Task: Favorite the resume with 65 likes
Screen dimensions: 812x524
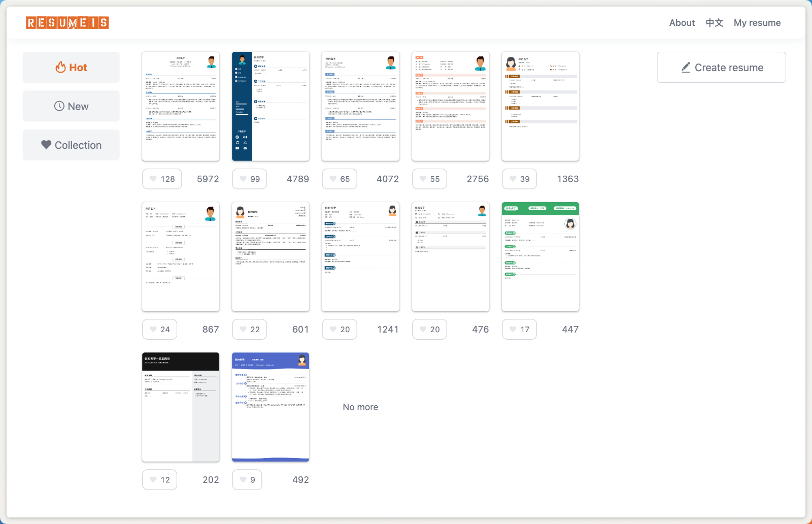Action: click(339, 179)
